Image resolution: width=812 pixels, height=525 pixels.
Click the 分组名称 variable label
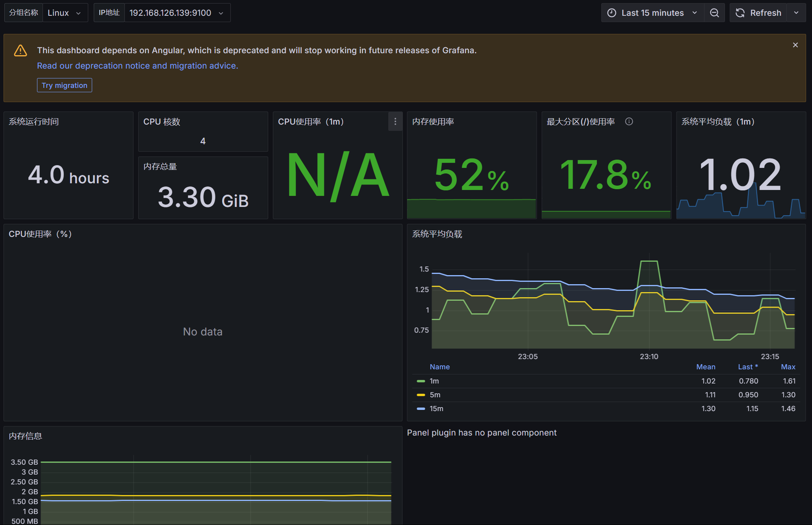tap(24, 13)
